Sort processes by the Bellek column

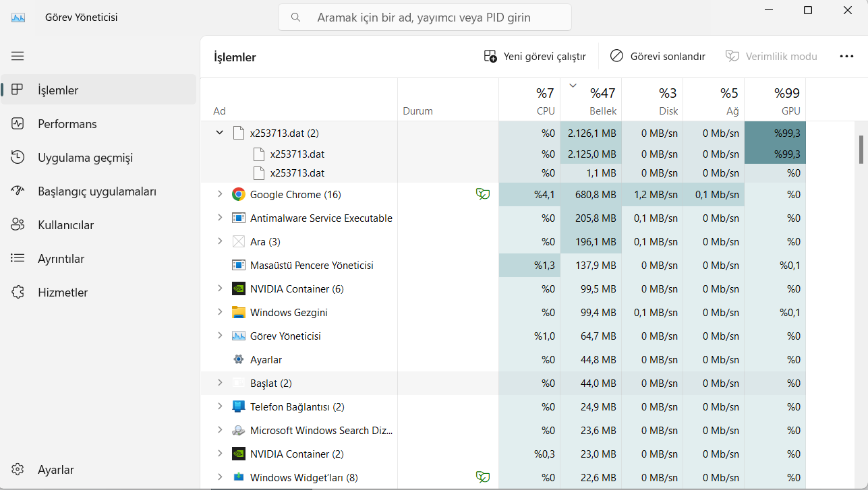click(591, 100)
